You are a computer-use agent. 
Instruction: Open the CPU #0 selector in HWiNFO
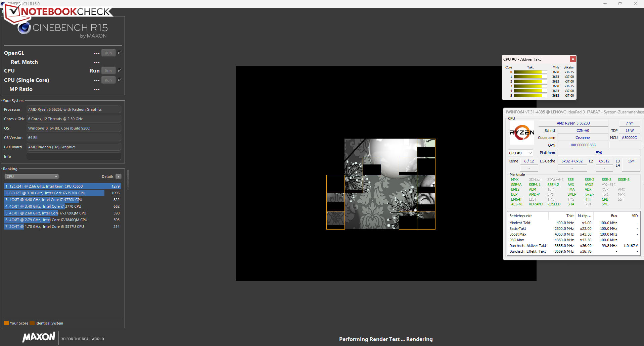pyautogui.click(x=520, y=153)
